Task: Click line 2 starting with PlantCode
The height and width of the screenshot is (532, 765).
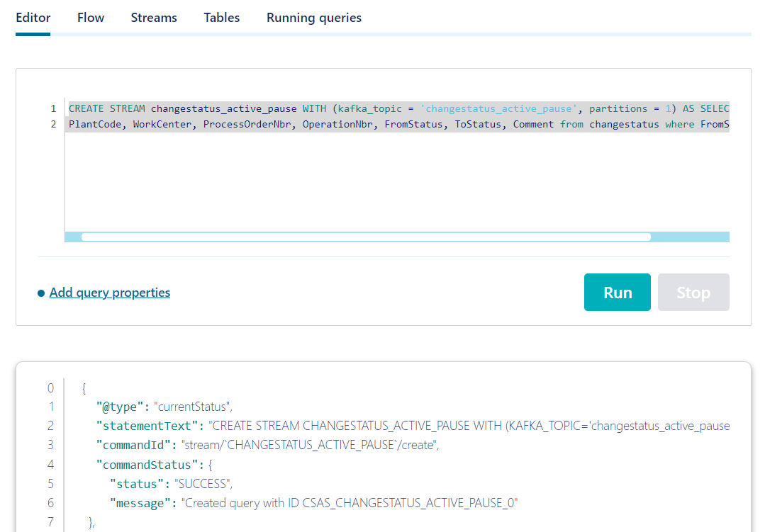Action: 398,125
